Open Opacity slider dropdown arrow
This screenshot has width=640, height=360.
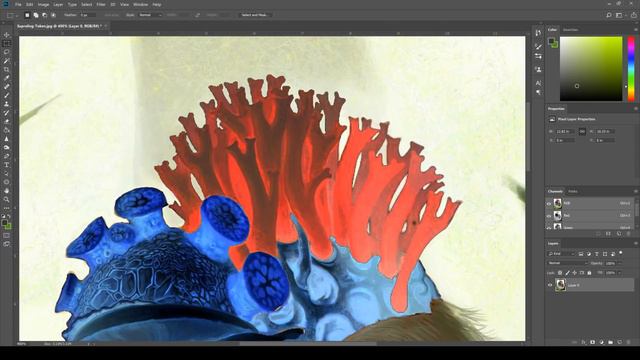[x=619, y=263]
